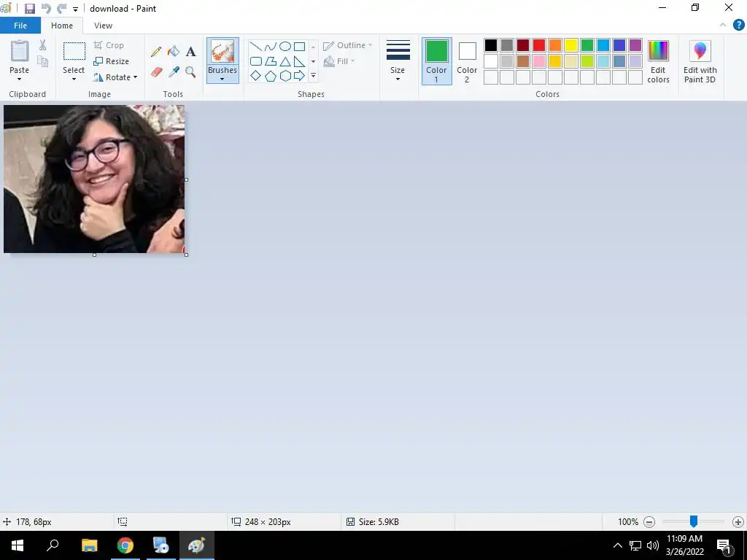Select the Magnifier tool

coord(190,72)
